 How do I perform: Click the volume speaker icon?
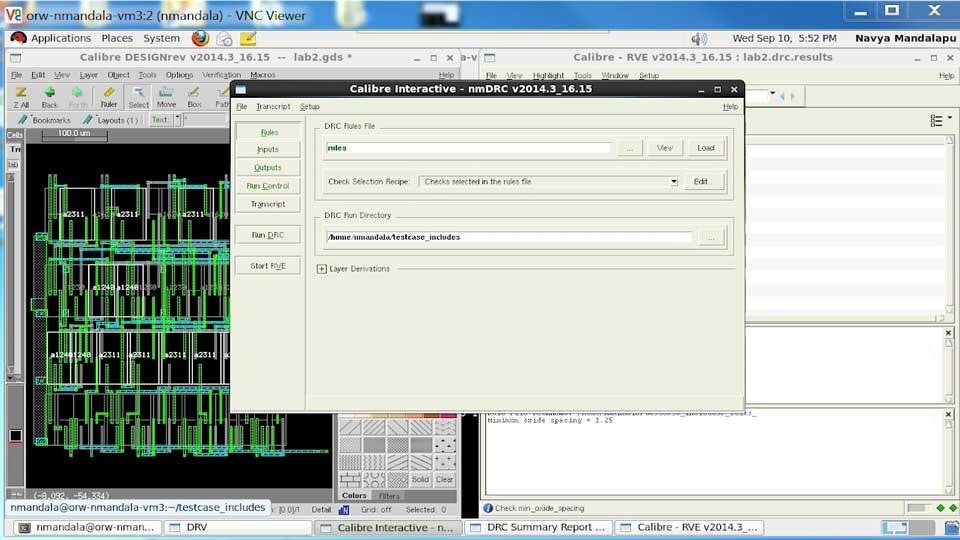click(699, 39)
